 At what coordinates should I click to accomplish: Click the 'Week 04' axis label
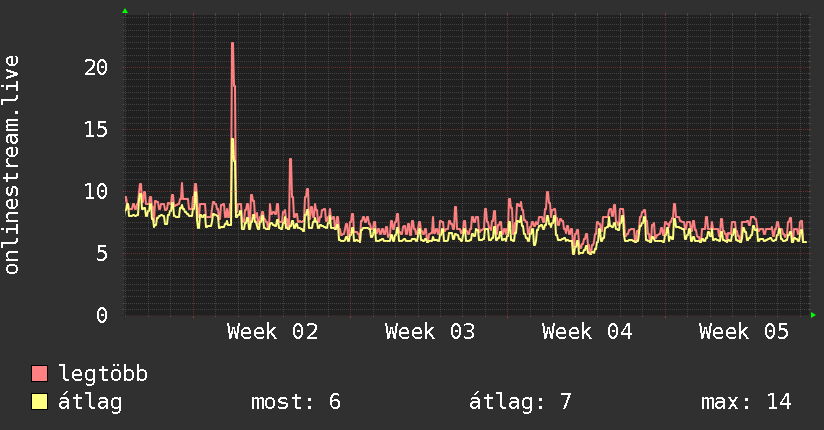click(587, 332)
